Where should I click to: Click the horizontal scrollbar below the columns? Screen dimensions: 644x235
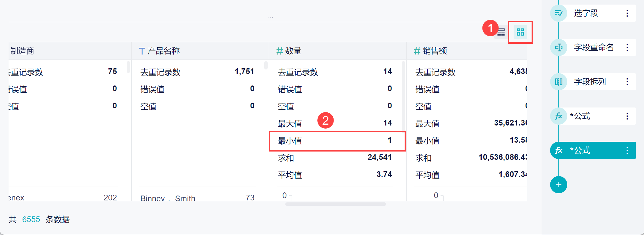[x=336, y=204]
